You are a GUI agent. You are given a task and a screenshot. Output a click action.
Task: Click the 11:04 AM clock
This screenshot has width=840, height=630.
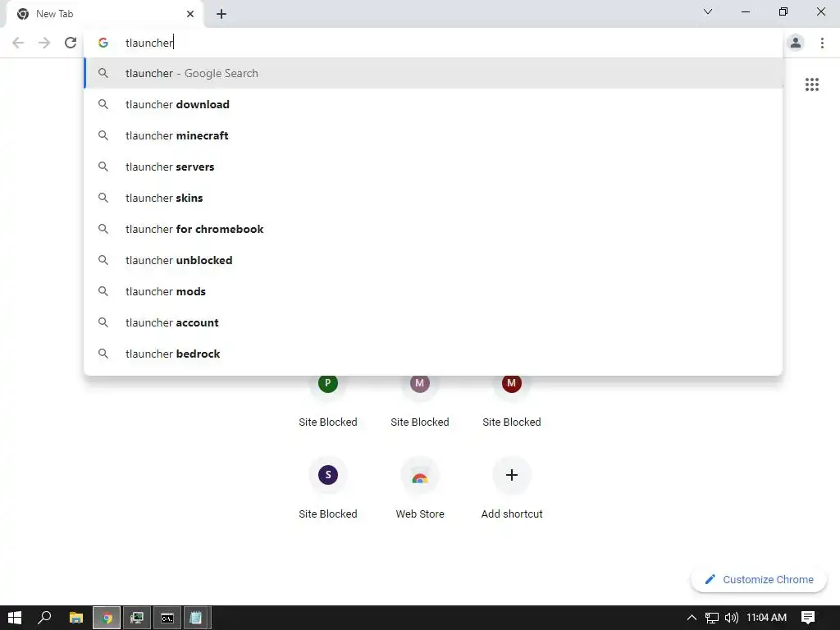click(767, 618)
